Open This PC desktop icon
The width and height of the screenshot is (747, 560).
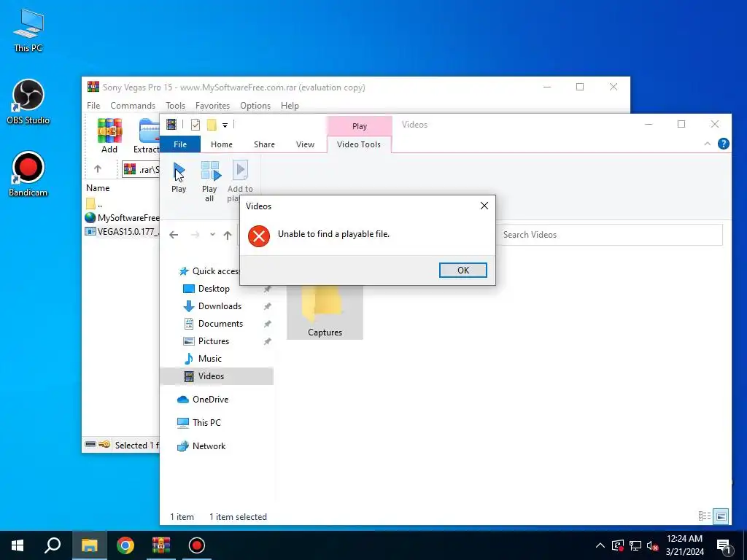coord(28,31)
